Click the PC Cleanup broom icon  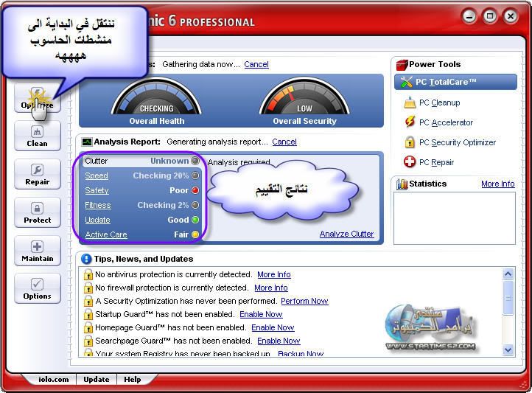410,102
